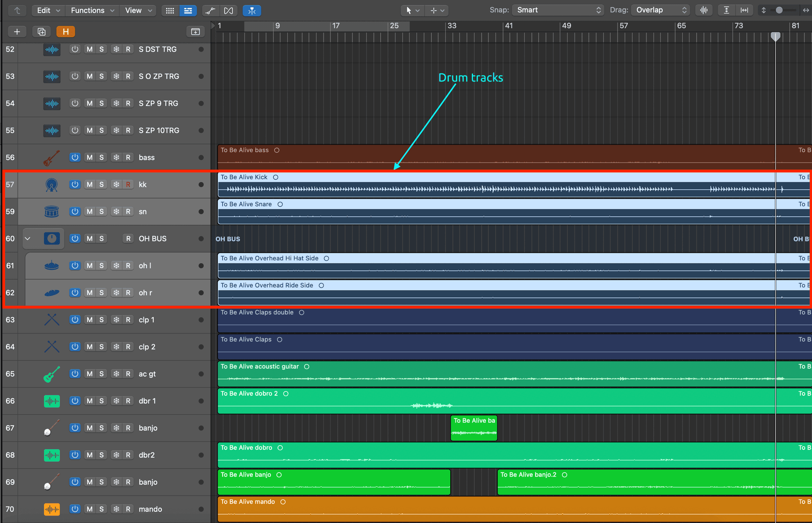The image size is (812, 523).
Task: Click the banjo icon on track 67
Action: [52, 428]
